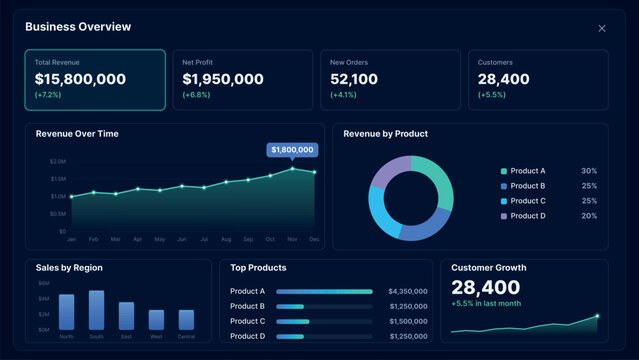The image size is (639, 360).
Task: Click the end point of Customer Growth sparkline
Action: pos(597,316)
